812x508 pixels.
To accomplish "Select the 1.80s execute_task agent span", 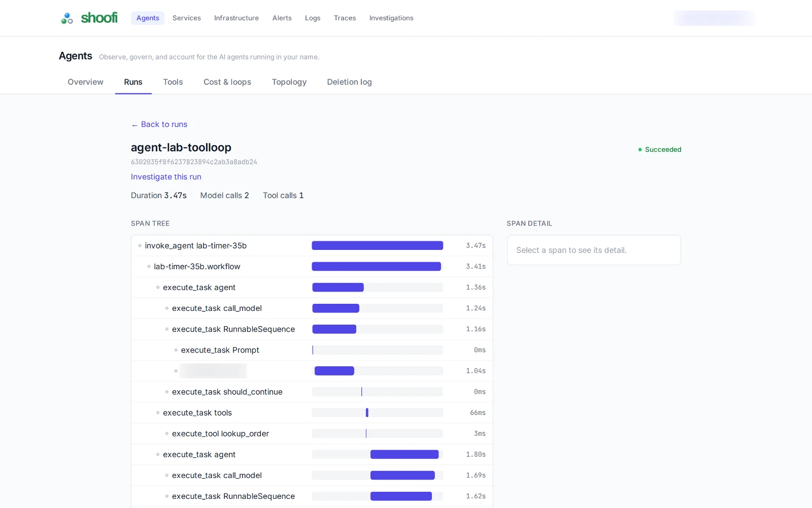I will (x=312, y=454).
